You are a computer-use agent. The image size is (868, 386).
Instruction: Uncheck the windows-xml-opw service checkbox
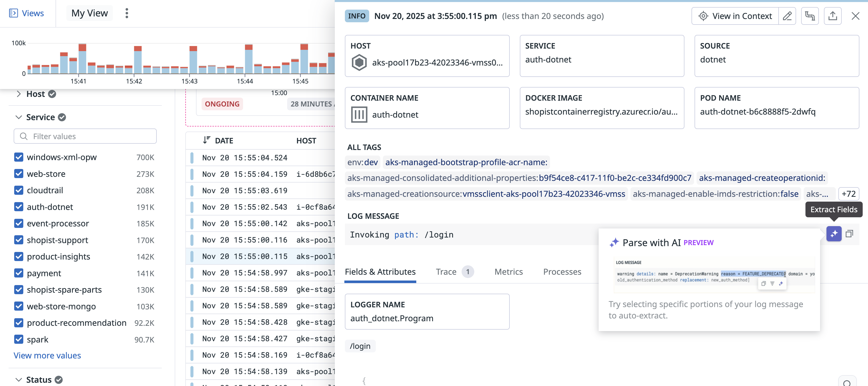[x=19, y=157]
